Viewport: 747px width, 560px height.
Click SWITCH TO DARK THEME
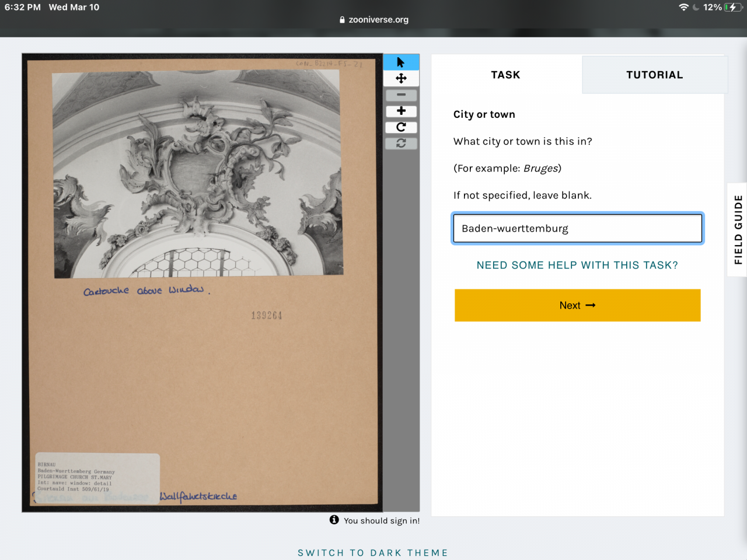373,552
